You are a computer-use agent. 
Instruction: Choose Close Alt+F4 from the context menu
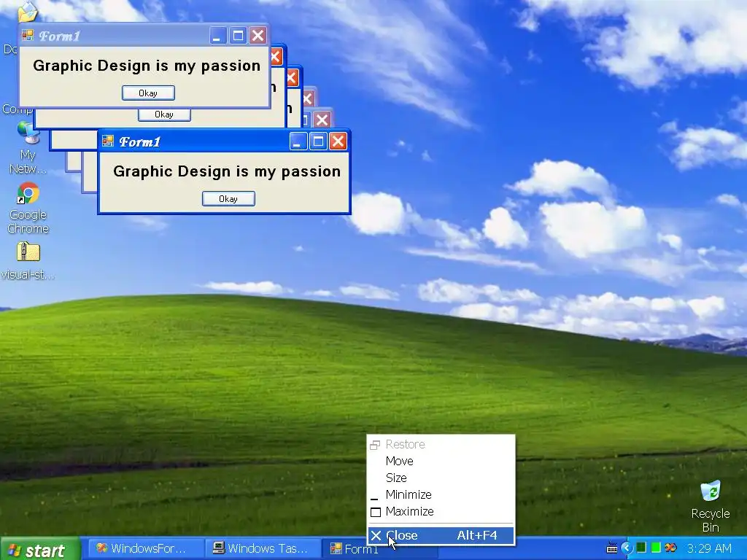pyautogui.click(x=441, y=535)
